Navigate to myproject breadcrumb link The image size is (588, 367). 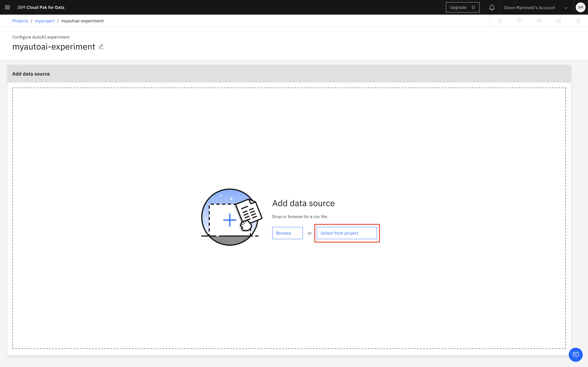click(x=45, y=21)
